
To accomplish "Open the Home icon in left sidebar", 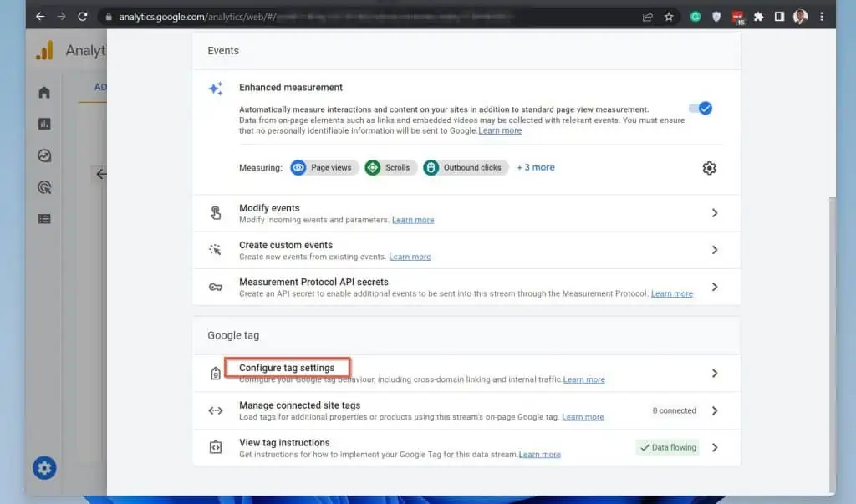I will [44, 92].
